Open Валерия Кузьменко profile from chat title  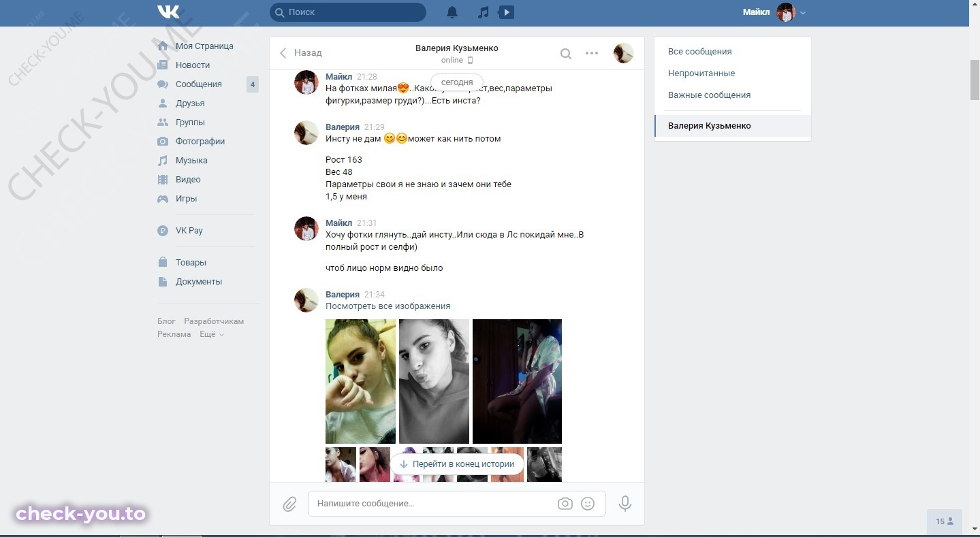click(x=457, y=48)
